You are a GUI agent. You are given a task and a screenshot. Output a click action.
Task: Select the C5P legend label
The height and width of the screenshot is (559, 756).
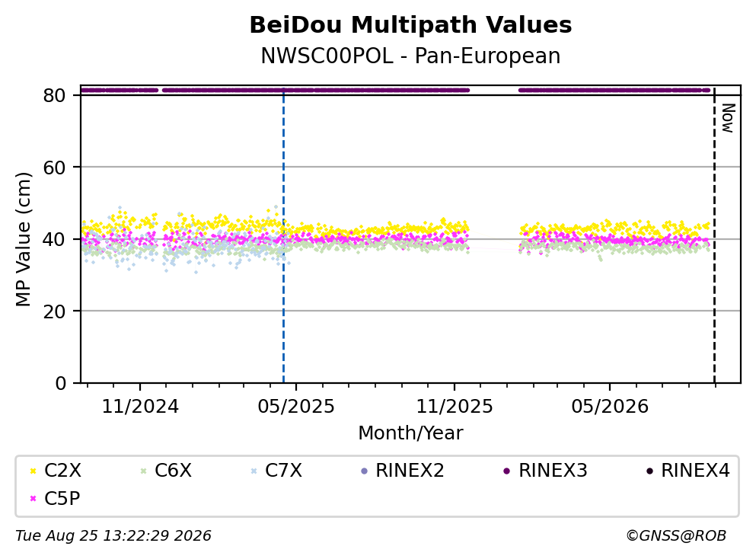62,499
